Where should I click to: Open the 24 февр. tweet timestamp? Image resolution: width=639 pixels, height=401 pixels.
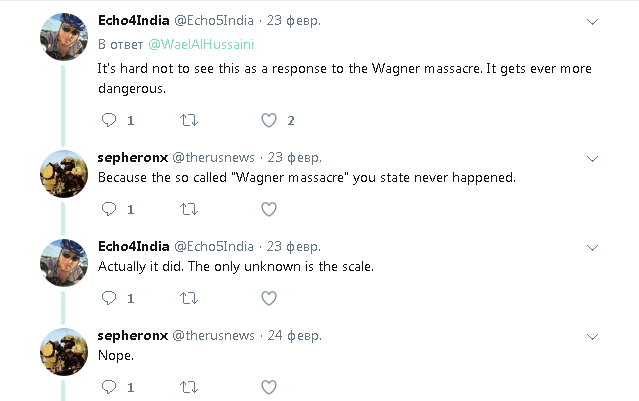[295, 335]
